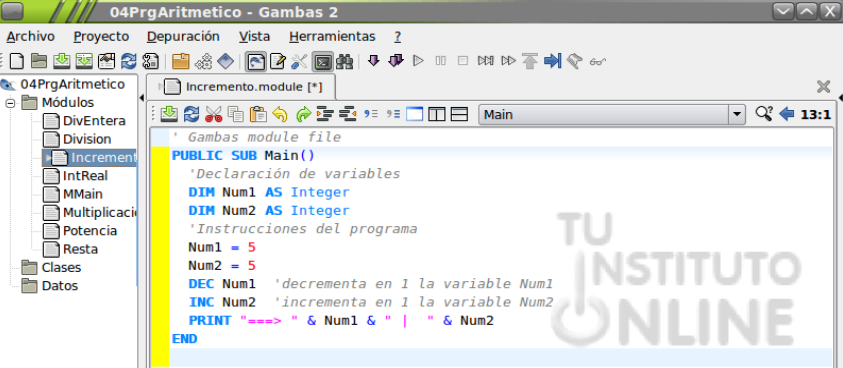The height and width of the screenshot is (368, 843).
Task: Paste from clipboard icon in editor toolbar
Action: (x=258, y=114)
